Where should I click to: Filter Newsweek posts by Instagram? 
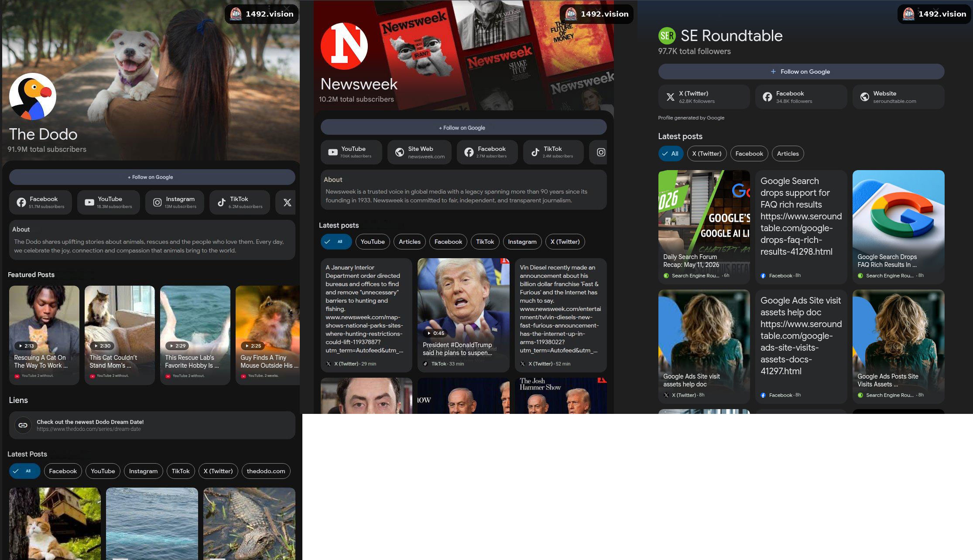click(x=522, y=242)
